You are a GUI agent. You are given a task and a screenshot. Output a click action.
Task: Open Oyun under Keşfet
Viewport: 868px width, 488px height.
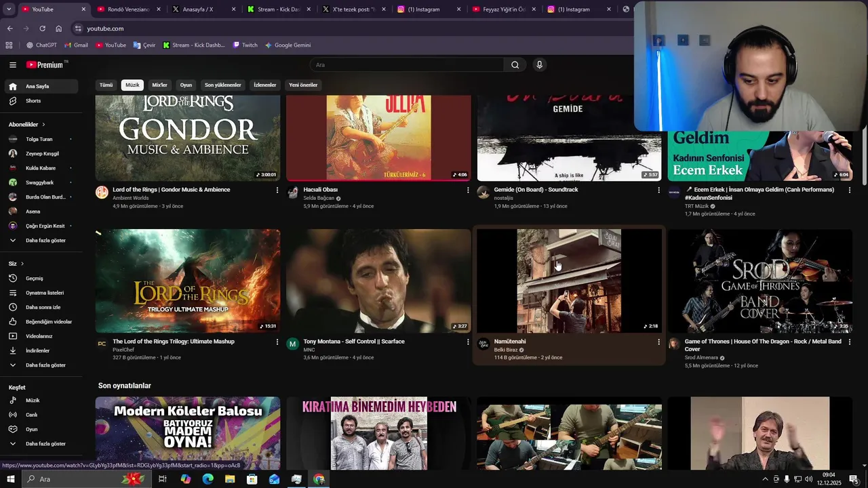41,430
